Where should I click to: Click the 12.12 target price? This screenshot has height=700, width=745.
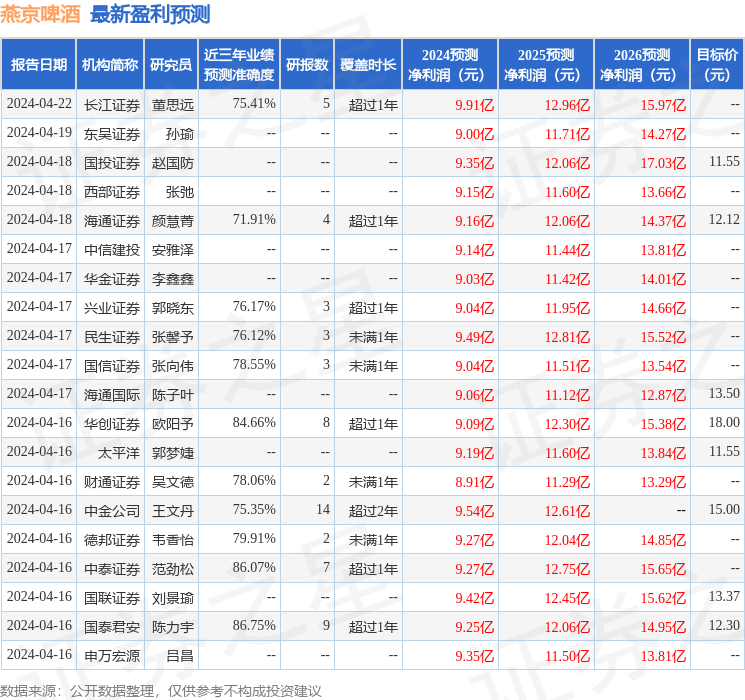coord(724,220)
